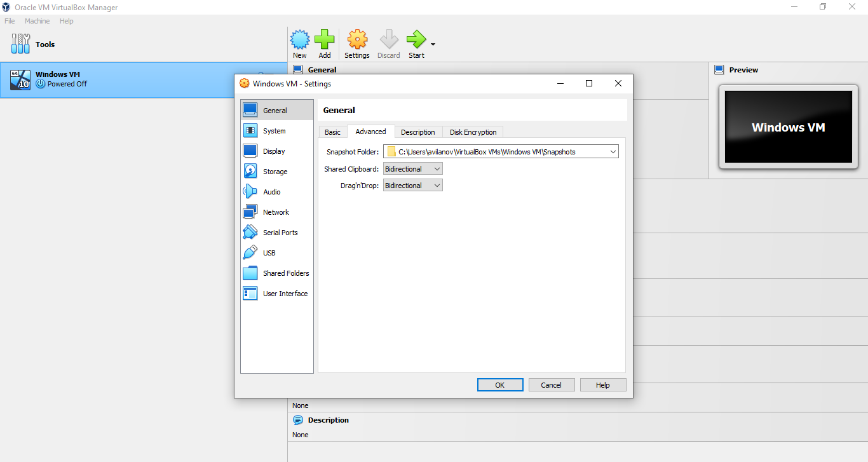868x462 pixels.
Task: Open the Machine menu
Action: tap(37, 21)
